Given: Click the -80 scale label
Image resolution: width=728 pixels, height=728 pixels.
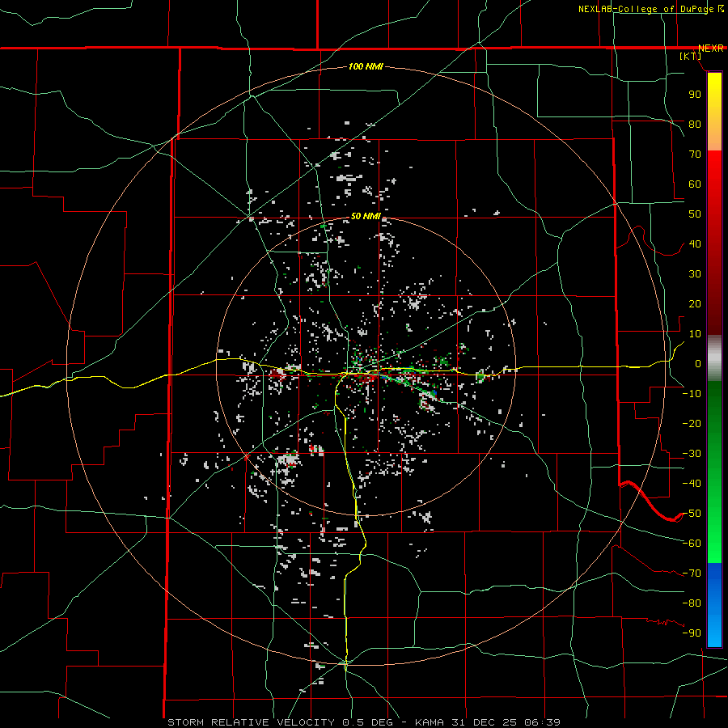Looking at the screenshot, I should click(x=692, y=603).
